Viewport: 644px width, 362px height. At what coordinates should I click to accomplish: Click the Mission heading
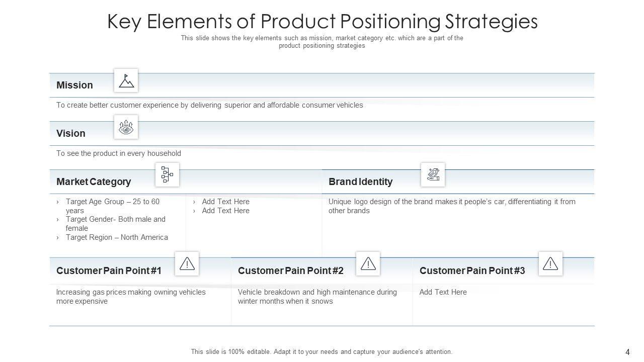[74, 85]
